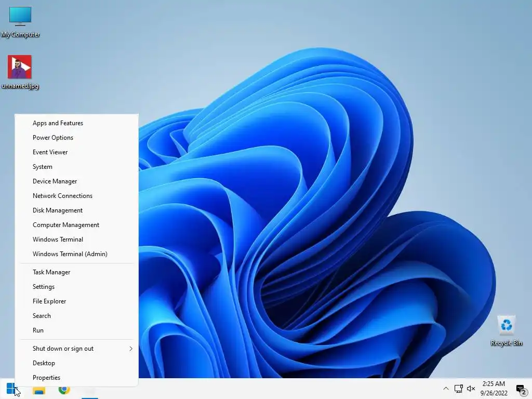Select Properties at the menu bottom

(x=77, y=378)
